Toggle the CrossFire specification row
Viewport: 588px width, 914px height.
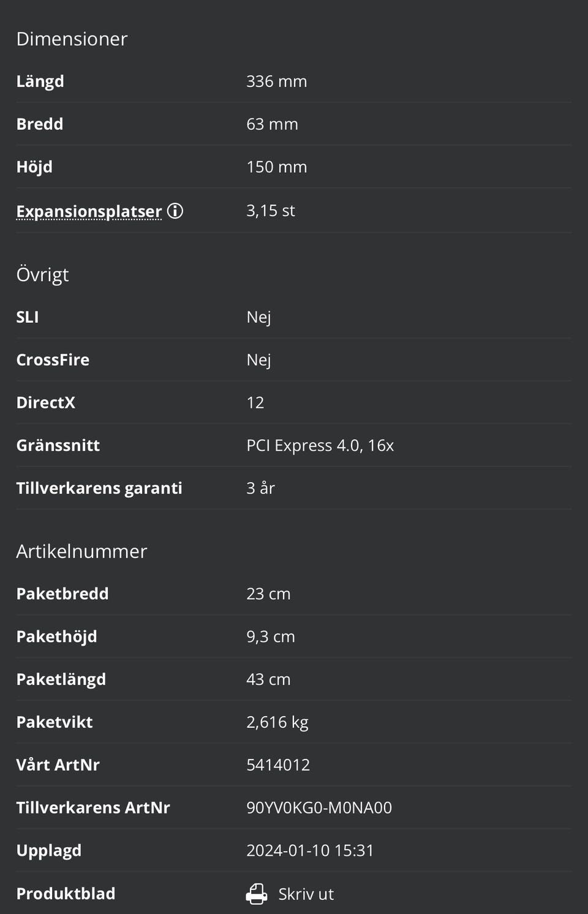pyautogui.click(x=53, y=360)
